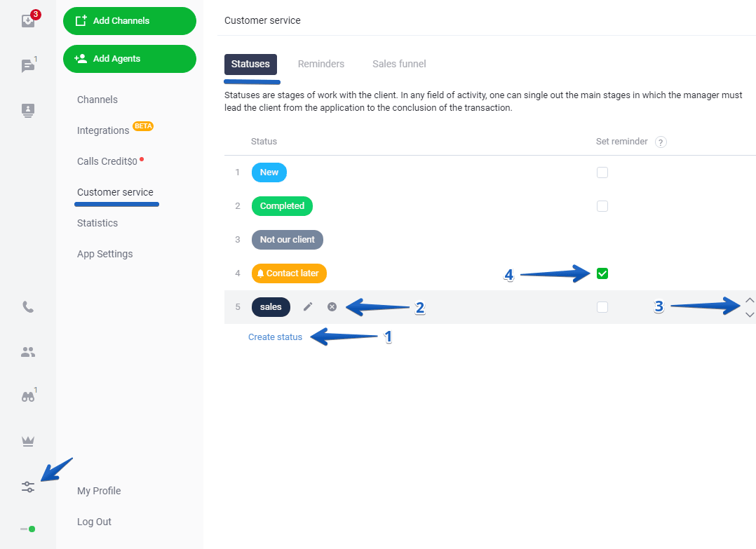The width and height of the screenshot is (756, 549).
Task: Open the agents team sidebar icon
Action: click(x=28, y=352)
